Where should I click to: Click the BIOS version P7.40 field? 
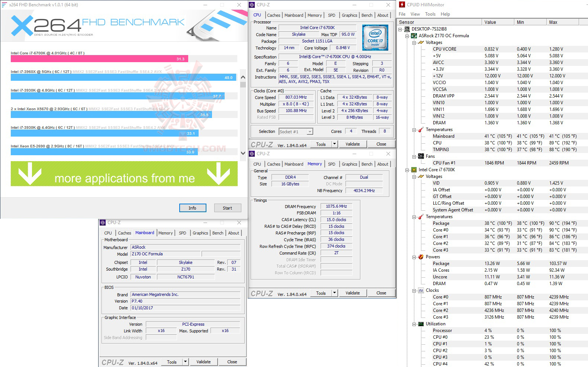pyautogui.click(x=186, y=301)
